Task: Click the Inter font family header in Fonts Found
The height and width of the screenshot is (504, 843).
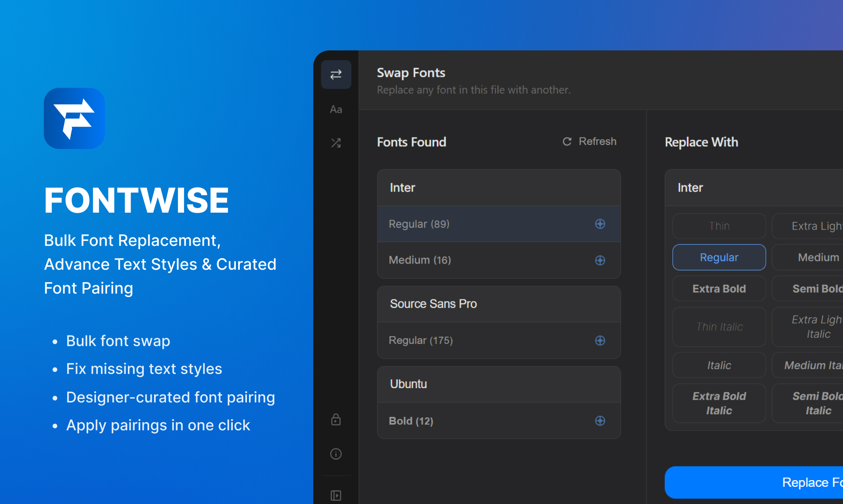Action: point(499,187)
